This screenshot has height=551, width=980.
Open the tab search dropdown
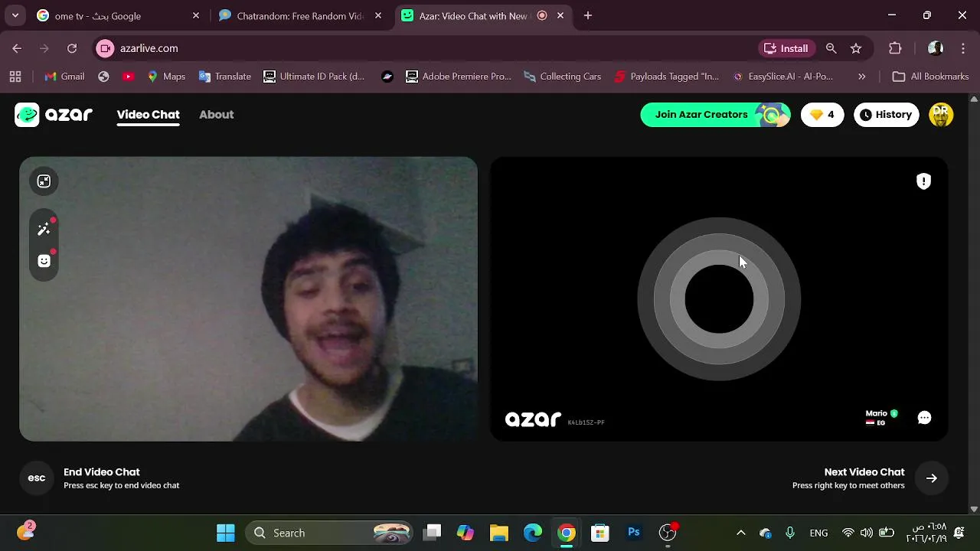click(x=15, y=15)
